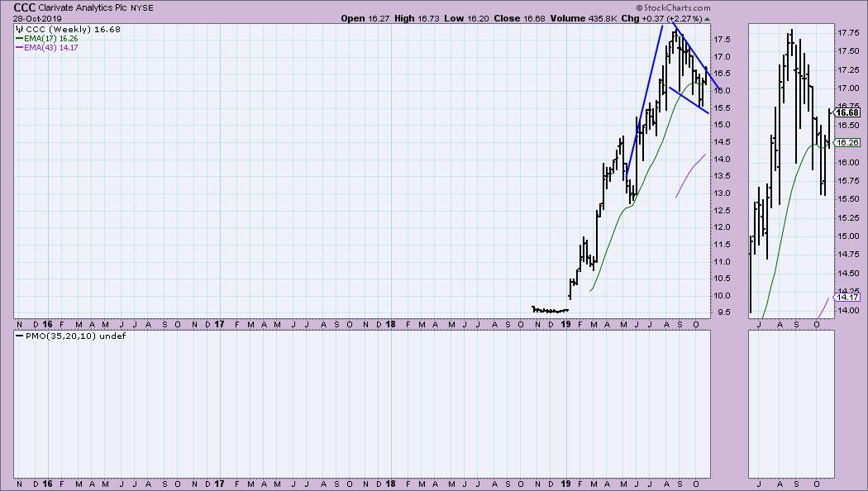868x491 pixels.
Task: Click the 15.75 label on zoom panel axis
Action: pos(848,181)
